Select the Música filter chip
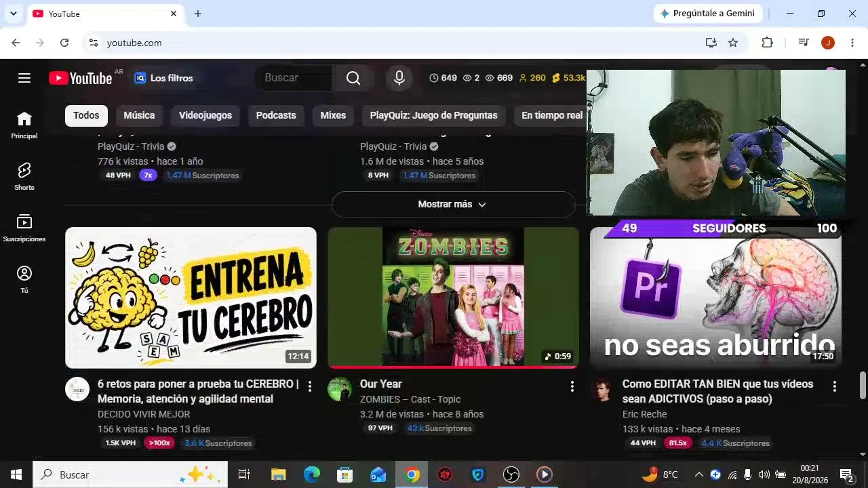 click(139, 115)
